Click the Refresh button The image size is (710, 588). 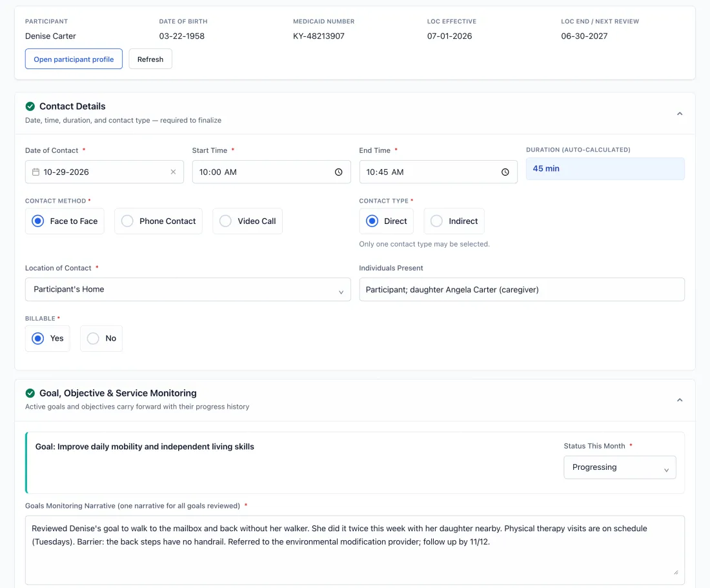pyautogui.click(x=150, y=59)
